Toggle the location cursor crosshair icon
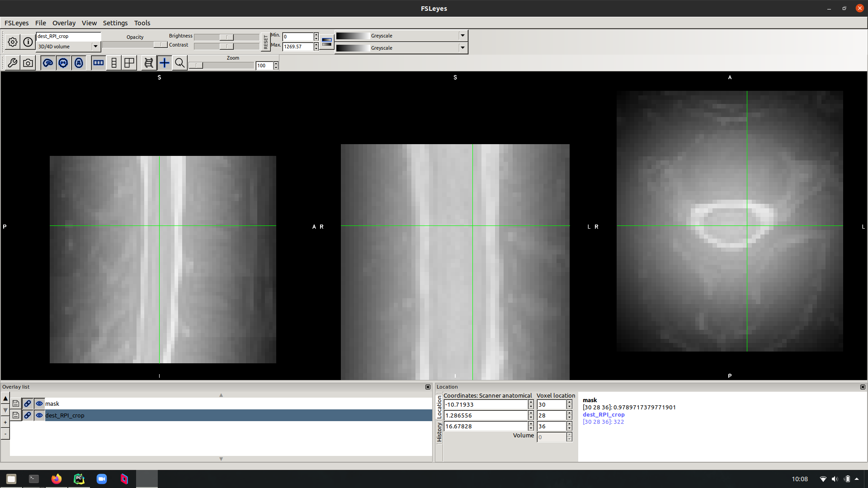This screenshot has width=868, height=488. 165,63
